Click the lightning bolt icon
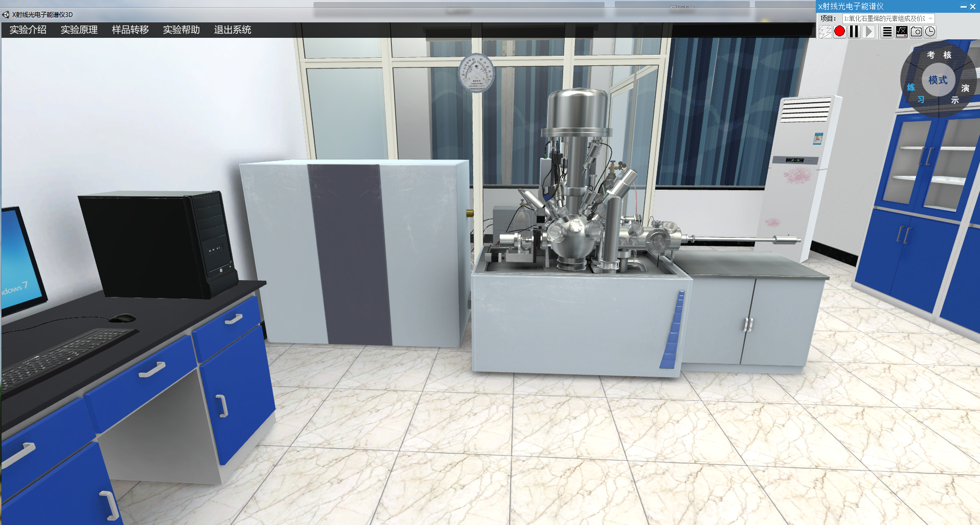980x525 pixels. (825, 32)
